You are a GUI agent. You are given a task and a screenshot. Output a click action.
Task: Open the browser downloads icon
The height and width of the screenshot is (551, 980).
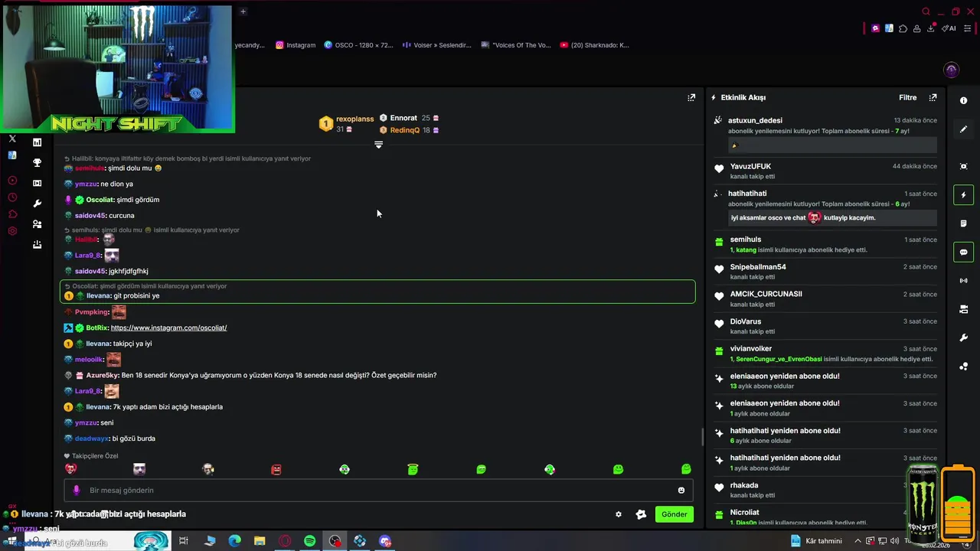pyautogui.click(x=931, y=28)
